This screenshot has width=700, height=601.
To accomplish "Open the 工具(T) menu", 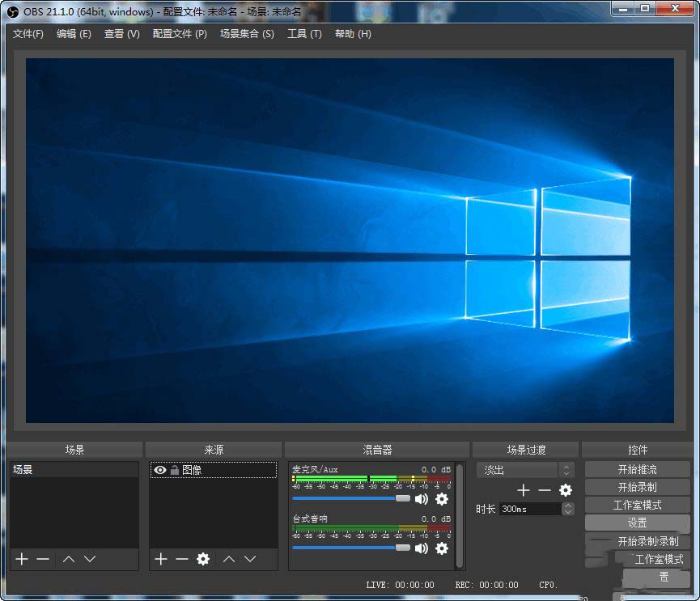I will pos(304,34).
